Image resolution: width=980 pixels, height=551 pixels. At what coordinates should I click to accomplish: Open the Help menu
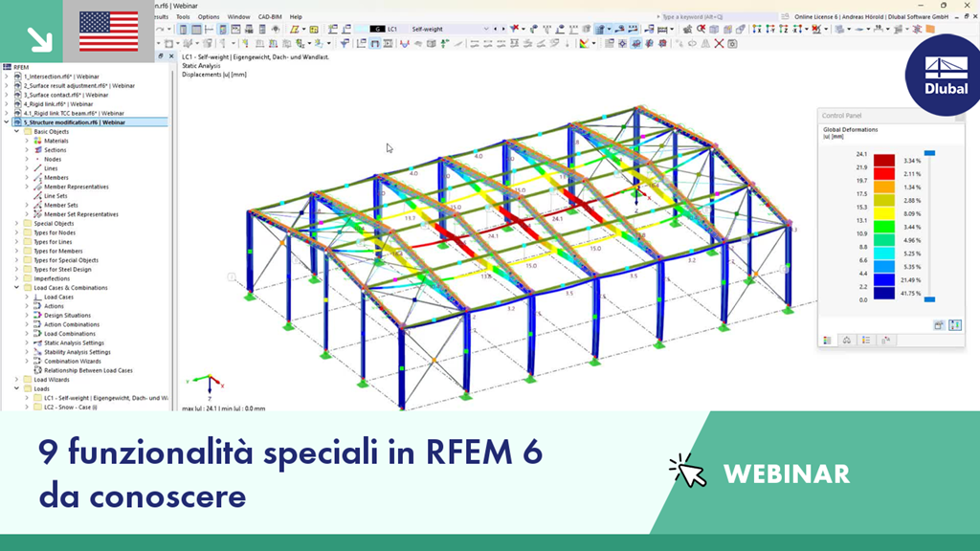coord(296,17)
